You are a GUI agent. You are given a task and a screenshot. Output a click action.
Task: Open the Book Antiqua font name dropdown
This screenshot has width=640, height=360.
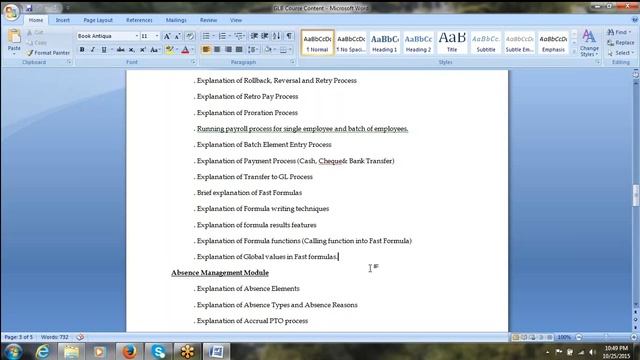point(137,36)
